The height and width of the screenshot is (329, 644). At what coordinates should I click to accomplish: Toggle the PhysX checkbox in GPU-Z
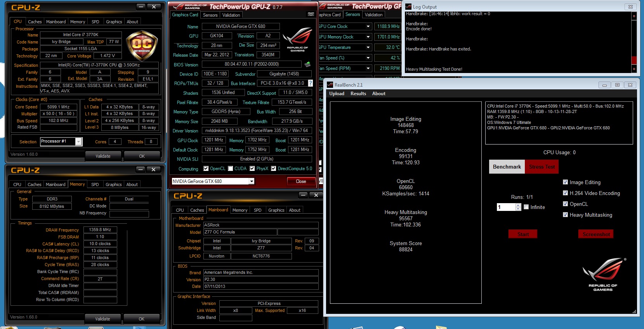(252, 169)
